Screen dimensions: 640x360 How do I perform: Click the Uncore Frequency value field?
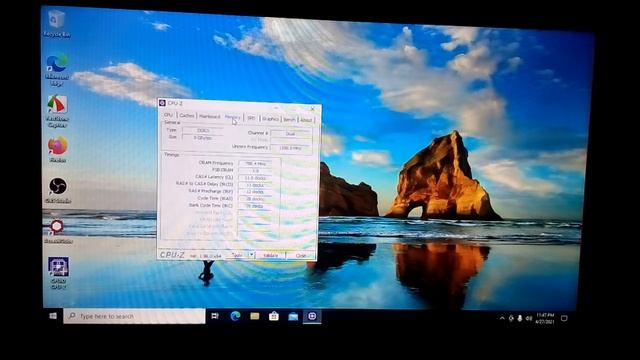coord(291,148)
